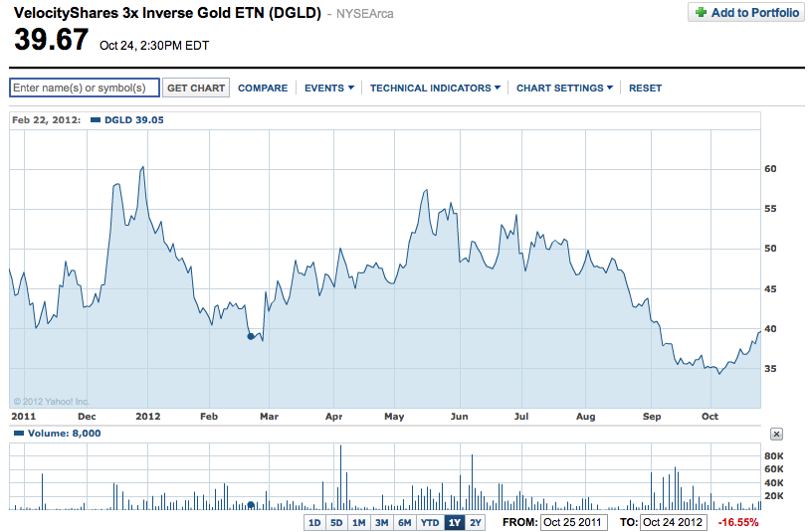Click the green plus Add to Portfolio icon
This screenshot has height=532, width=811.
pos(701,12)
